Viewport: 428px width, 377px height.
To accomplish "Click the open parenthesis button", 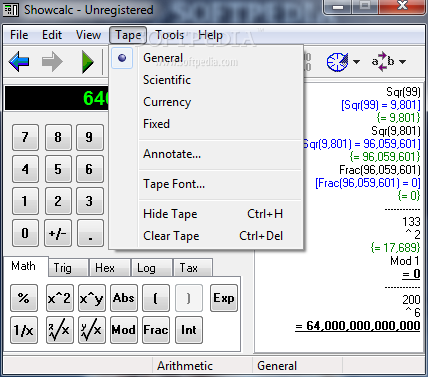I will (x=156, y=298).
